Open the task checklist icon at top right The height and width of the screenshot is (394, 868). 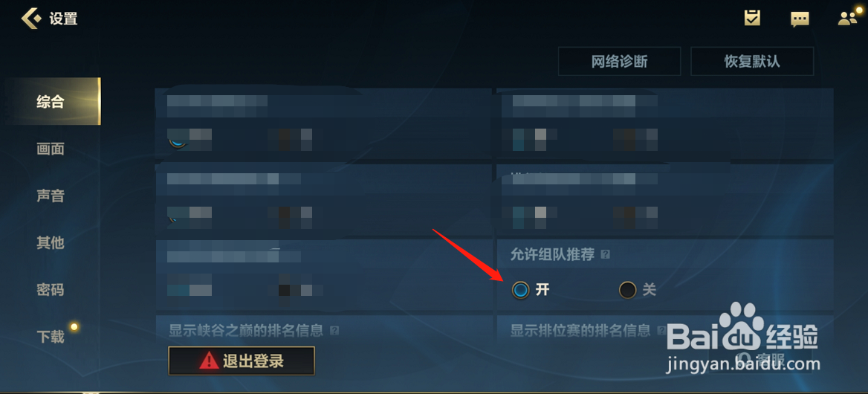click(752, 19)
